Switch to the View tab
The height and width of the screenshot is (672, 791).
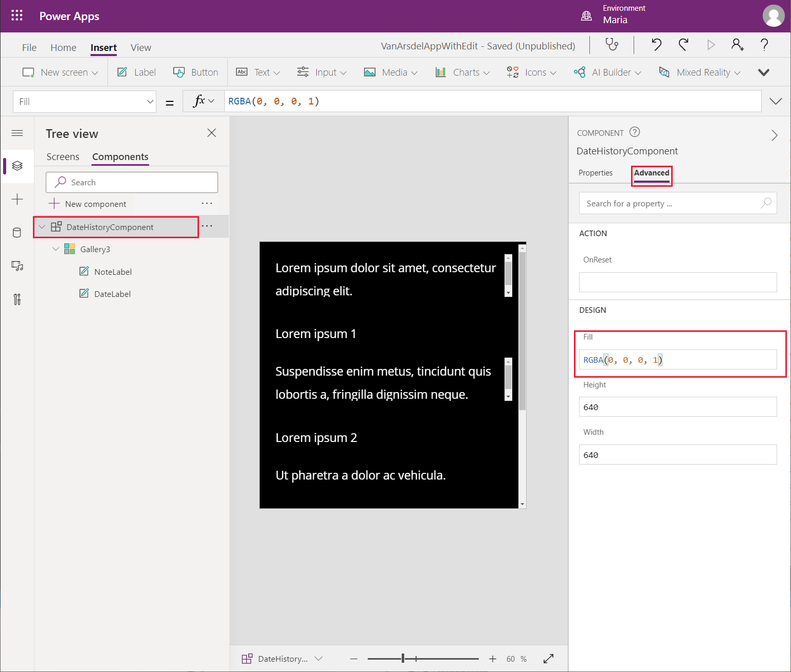140,47
